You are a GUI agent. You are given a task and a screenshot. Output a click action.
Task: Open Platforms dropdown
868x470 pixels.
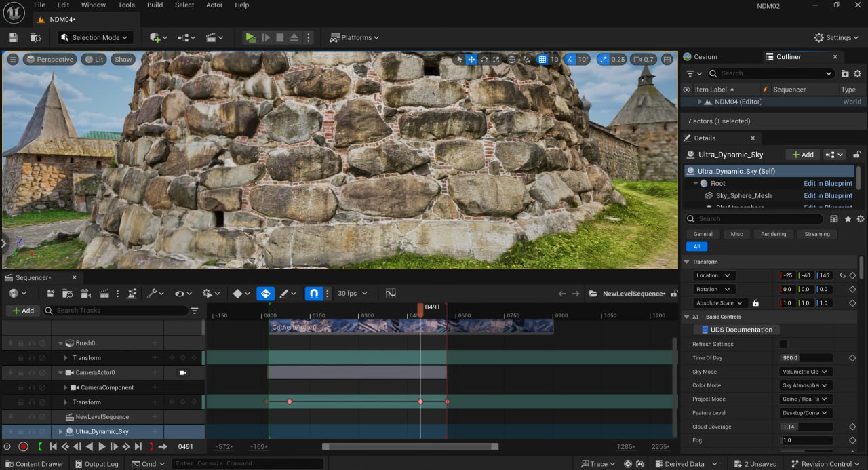(x=355, y=37)
